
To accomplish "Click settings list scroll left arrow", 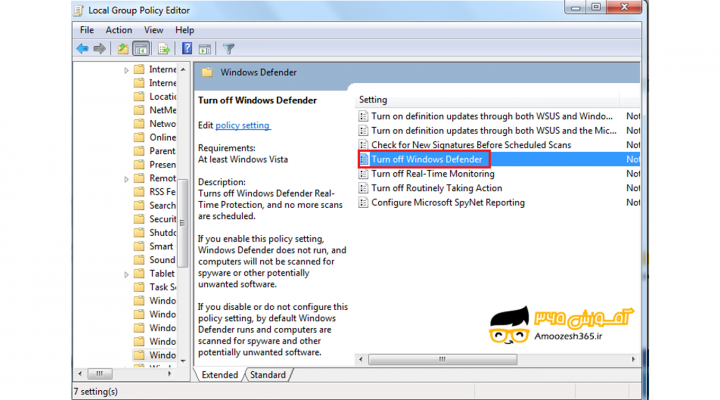I will 361,359.
